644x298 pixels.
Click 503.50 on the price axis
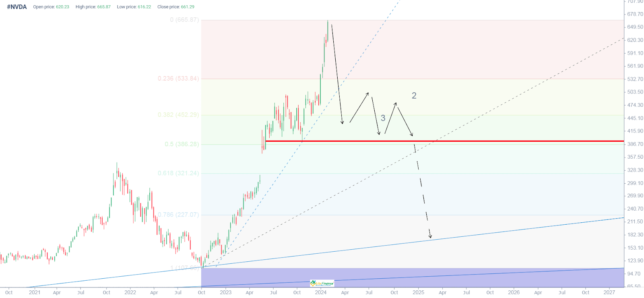pos(635,92)
